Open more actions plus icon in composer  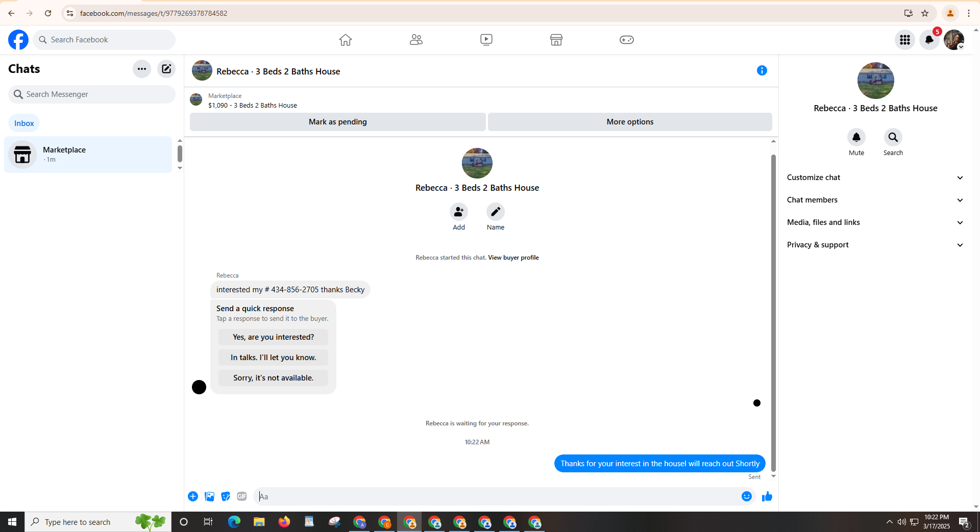193,496
